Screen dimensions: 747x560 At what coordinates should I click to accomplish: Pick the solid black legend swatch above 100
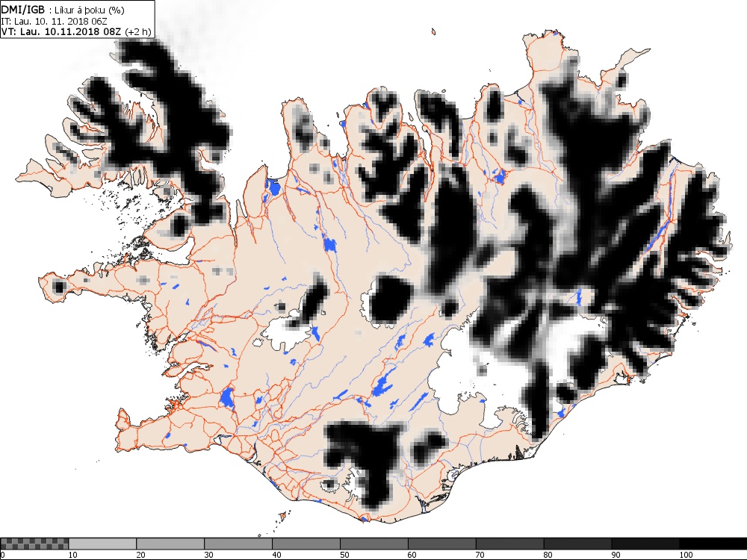coord(713,544)
